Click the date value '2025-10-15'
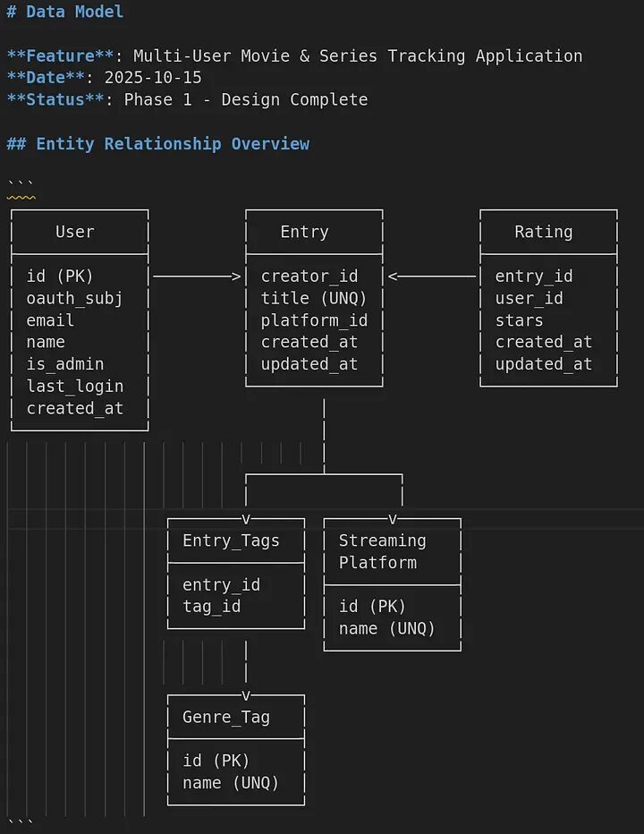This screenshot has height=834, width=644. [x=153, y=78]
